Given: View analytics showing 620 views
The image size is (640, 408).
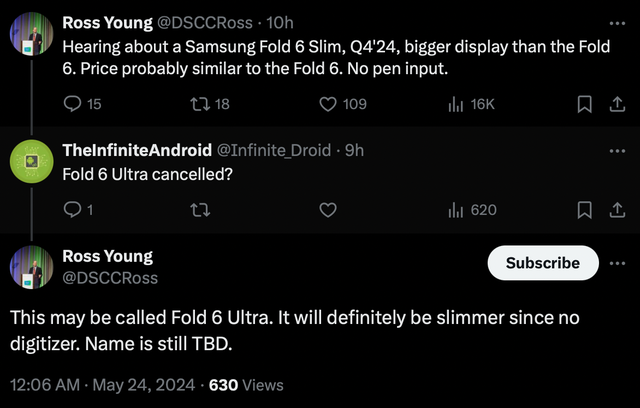Looking at the screenshot, I should pyautogui.click(x=455, y=210).
